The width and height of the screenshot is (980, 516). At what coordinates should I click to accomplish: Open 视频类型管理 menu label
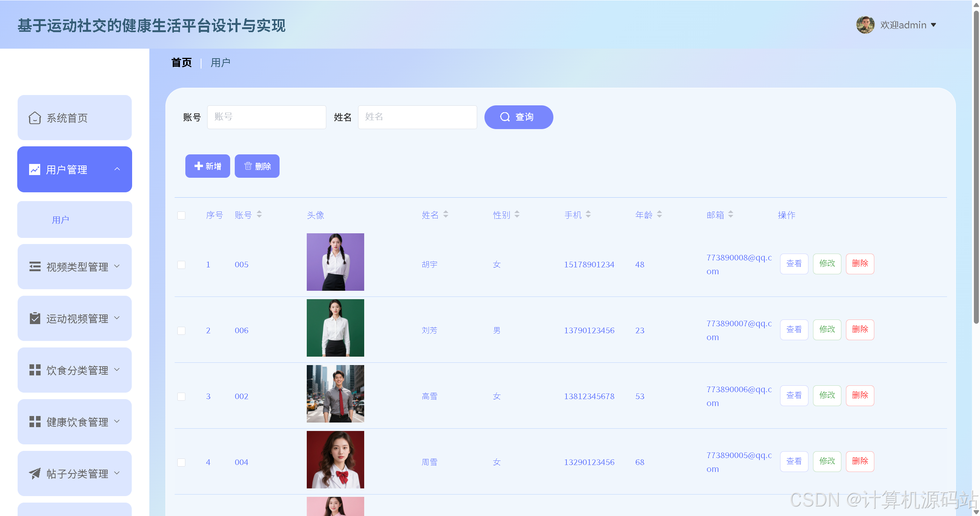(x=77, y=267)
